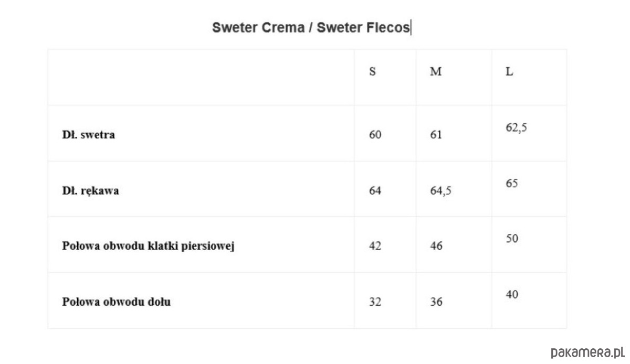Click the L size column header
The height and width of the screenshot is (364, 630).
pyautogui.click(x=509, y=72)
